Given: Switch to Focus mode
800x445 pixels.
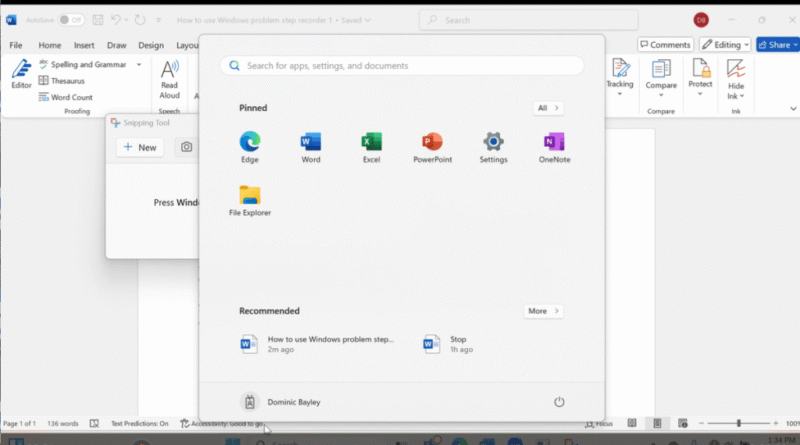Looking at the screenshot, I should (599, 424).
